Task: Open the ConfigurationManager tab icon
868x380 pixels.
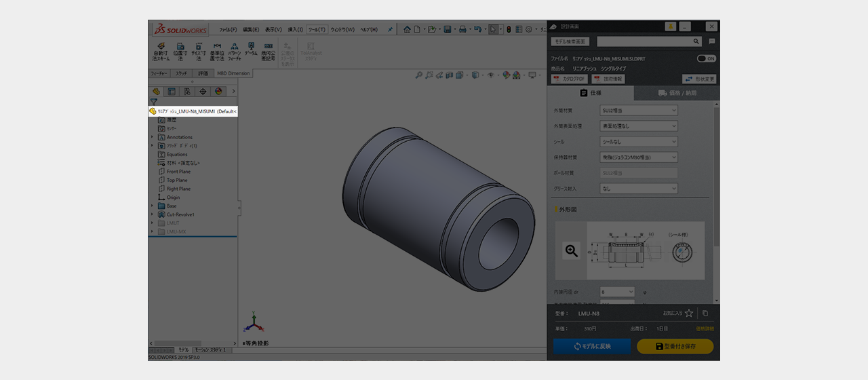Action: [187, 91]
